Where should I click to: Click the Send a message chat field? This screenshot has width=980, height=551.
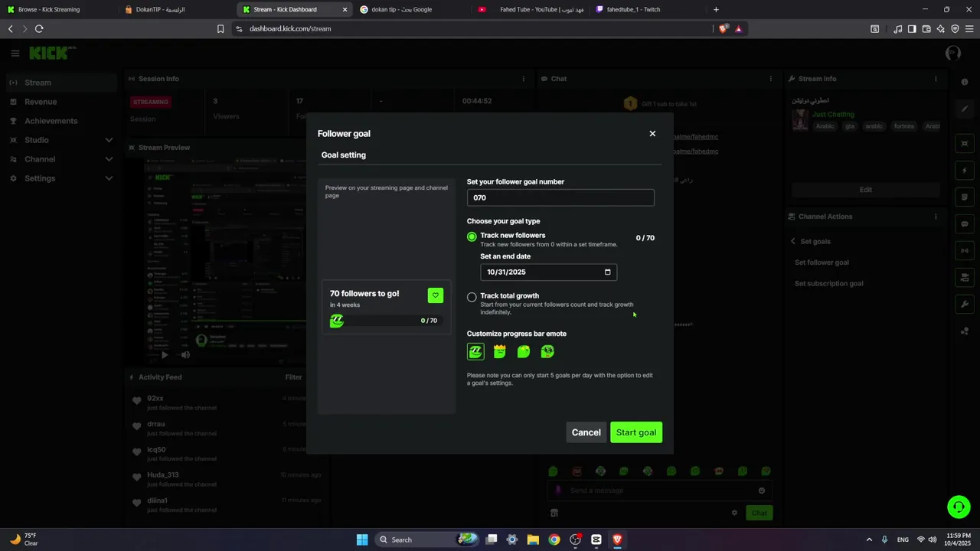(660, 491)
